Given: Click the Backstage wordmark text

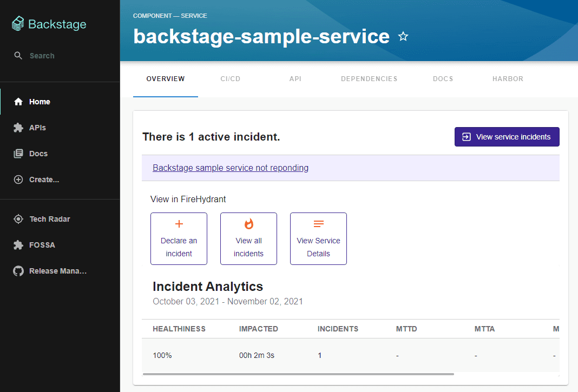Looking at the screenshot, I should (57, 24).
